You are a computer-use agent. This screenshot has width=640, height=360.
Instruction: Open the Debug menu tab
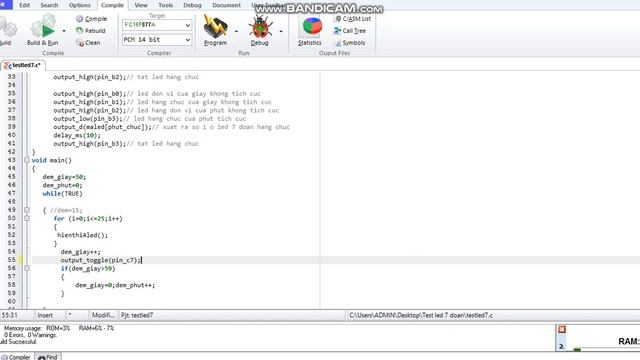(192, 5)
